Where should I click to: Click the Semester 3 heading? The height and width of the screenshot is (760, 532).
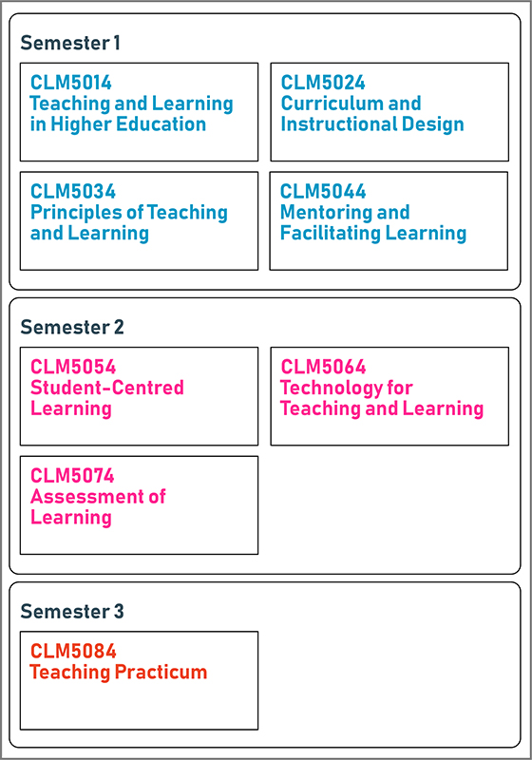72,611
